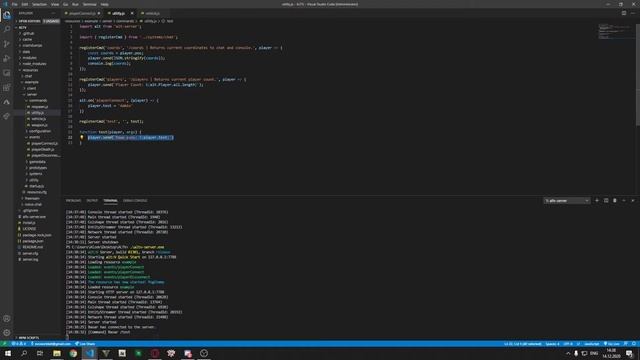Image resolution: width=640 pixels, height=360 pixels.
Task: Open the Help menu
Action: pyautogui.click(x=104, y=4)
